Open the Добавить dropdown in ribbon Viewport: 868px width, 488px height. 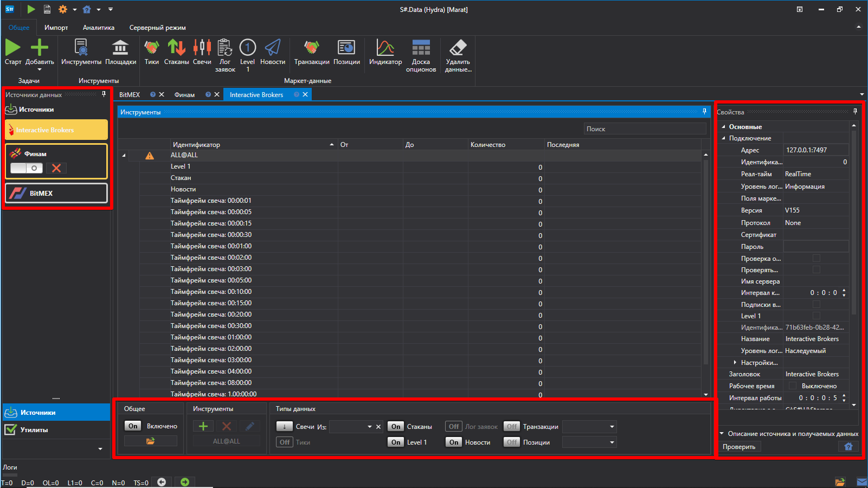coord(40,69)
